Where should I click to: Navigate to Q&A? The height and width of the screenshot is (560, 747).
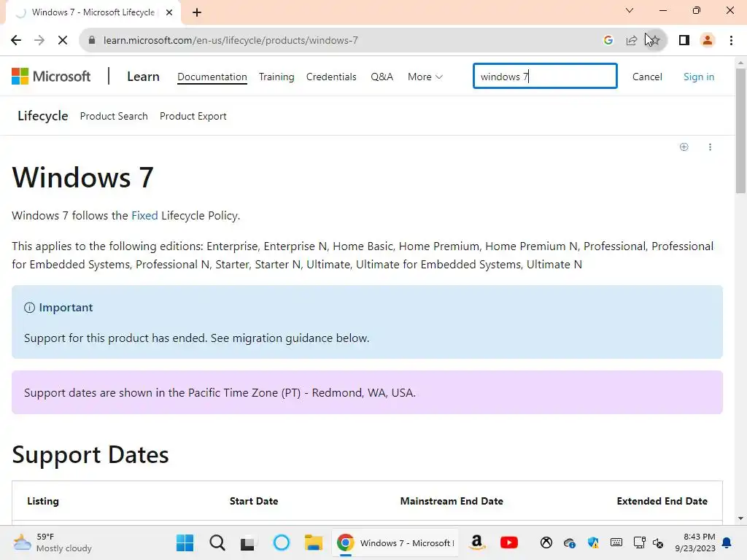tap(382, 77)
